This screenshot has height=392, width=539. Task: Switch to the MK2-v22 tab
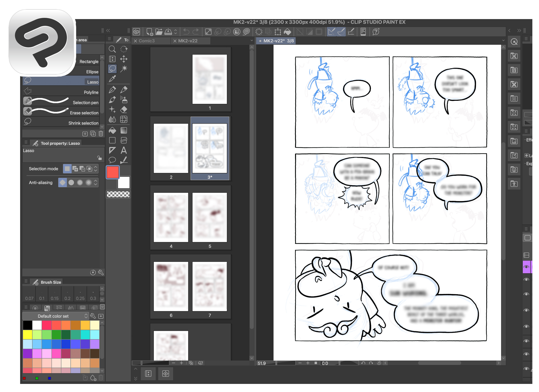[x=188, y=41]
